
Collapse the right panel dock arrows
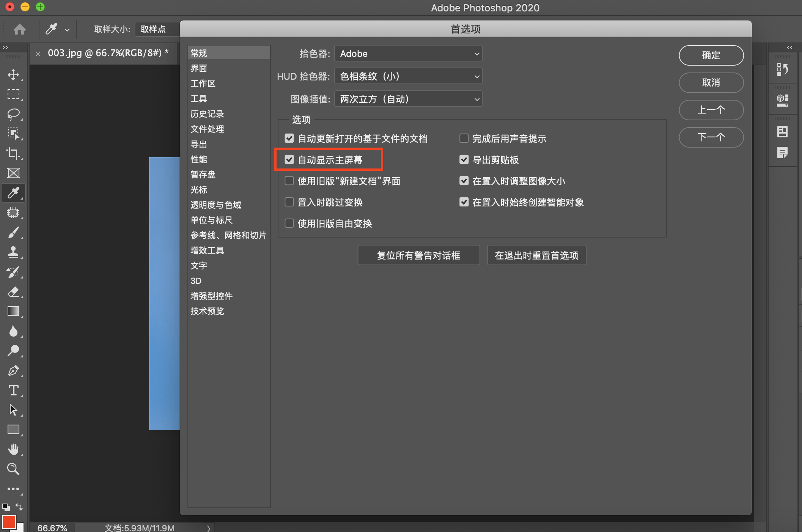coord(790,47)
